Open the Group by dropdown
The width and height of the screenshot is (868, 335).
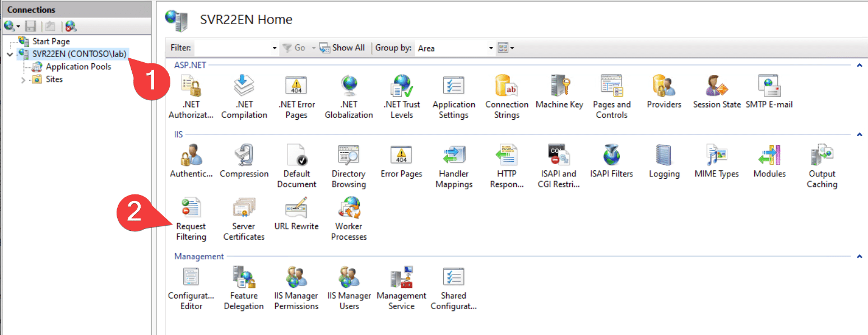click(491, 48)
